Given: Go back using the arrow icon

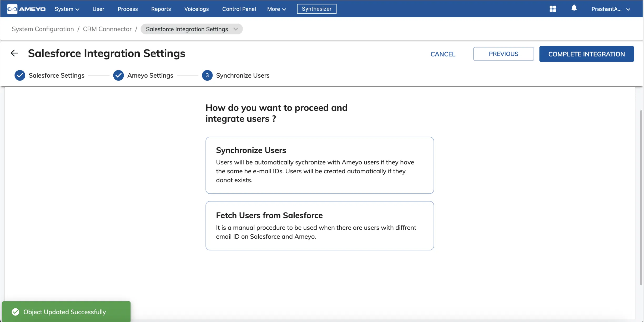Looking at the screenshot, I should tap(14, 53).
